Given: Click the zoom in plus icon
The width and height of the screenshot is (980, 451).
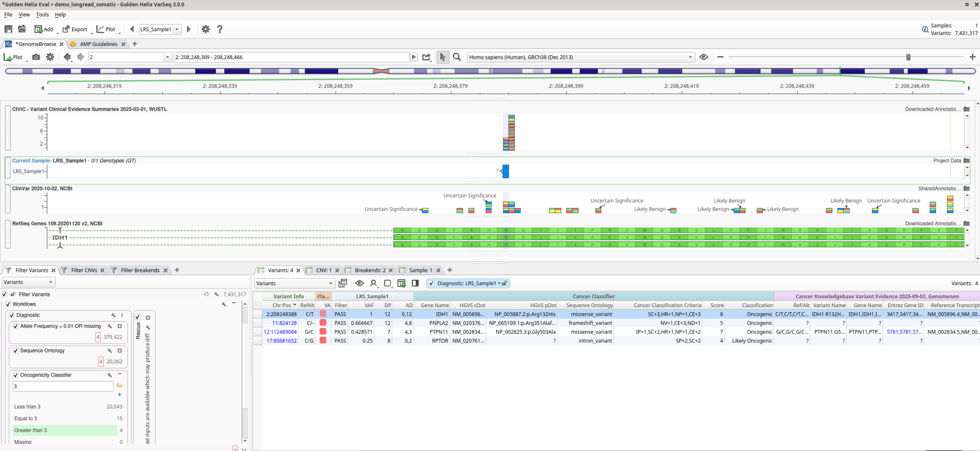Looking at the screenshot, I should [972, 57].
